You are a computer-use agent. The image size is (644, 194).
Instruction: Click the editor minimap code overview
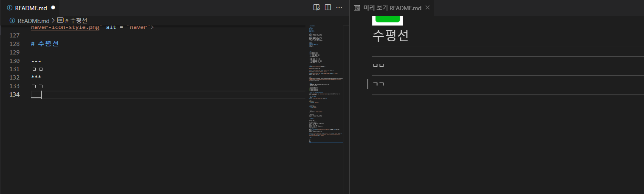pyautogui.click(x=325, y=85)
